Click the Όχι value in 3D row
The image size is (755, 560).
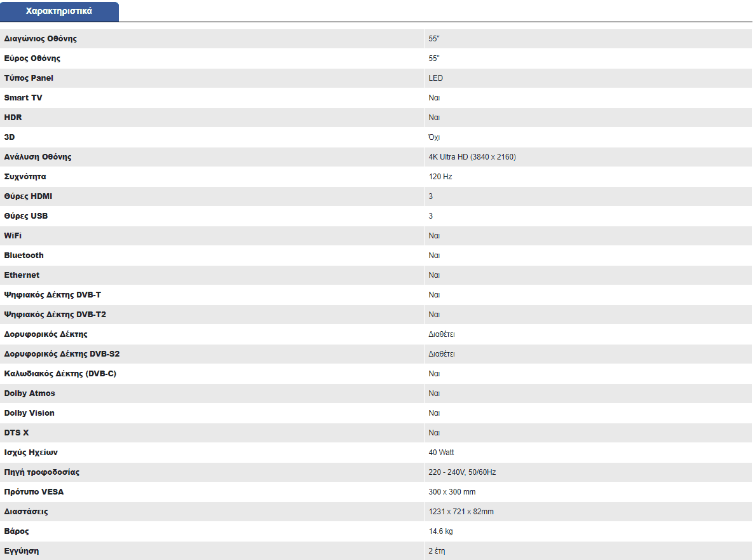(x=434, y=137)
